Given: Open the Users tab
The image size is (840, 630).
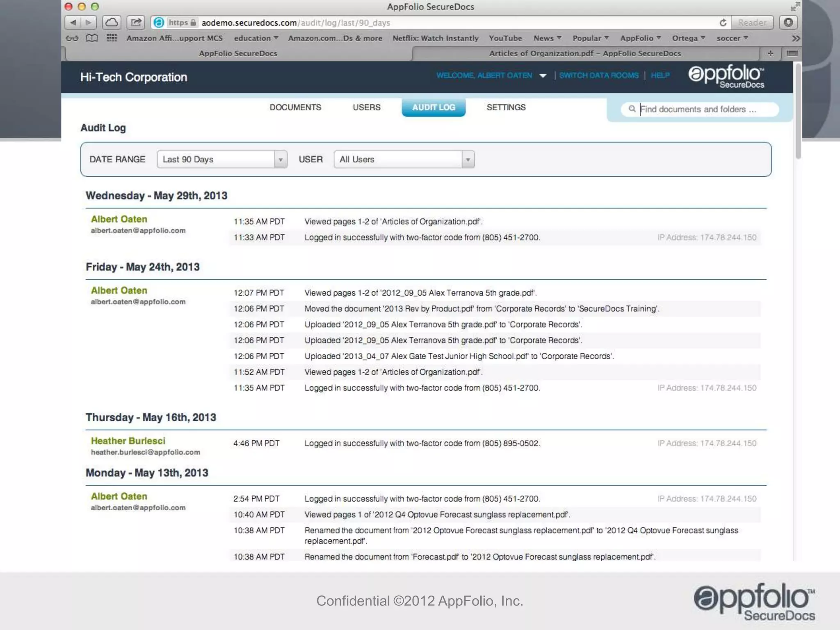Looking at the screenshot, I should point(367,107).
